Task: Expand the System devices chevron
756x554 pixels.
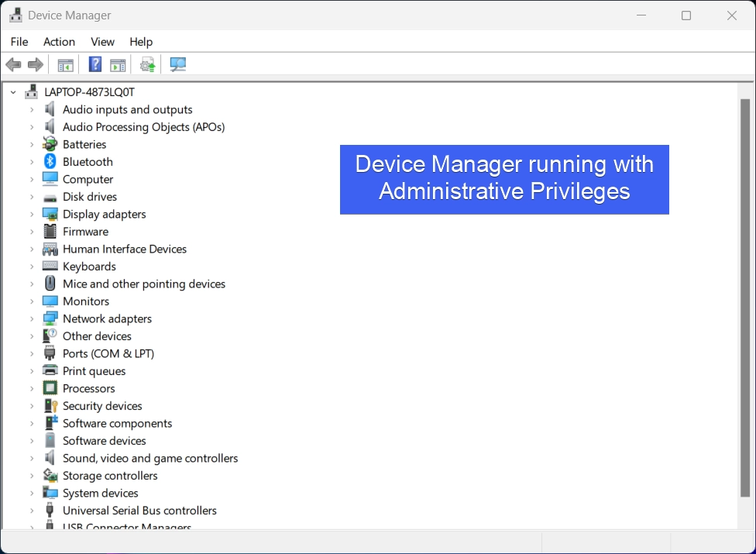Action: 32,493
